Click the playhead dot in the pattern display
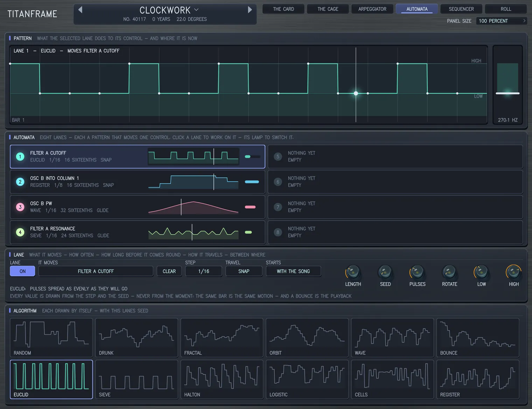 pyautogui.click(x=356, y=93)
